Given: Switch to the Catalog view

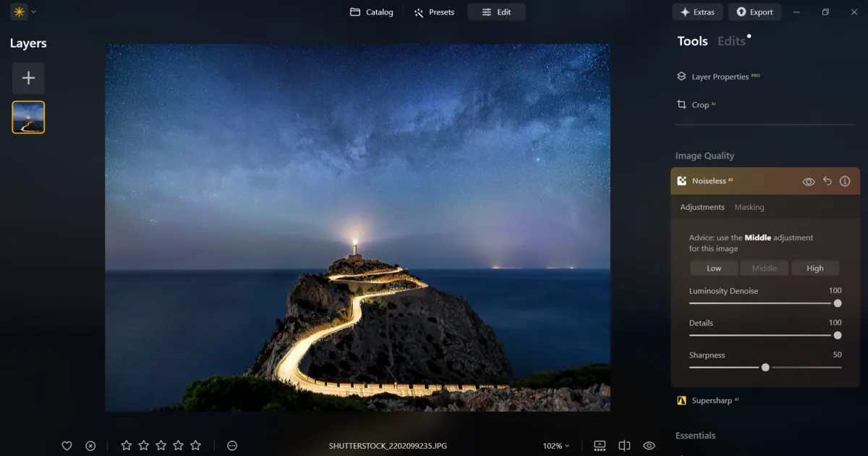Looking at the screenshot, I should tap(371, 12).
